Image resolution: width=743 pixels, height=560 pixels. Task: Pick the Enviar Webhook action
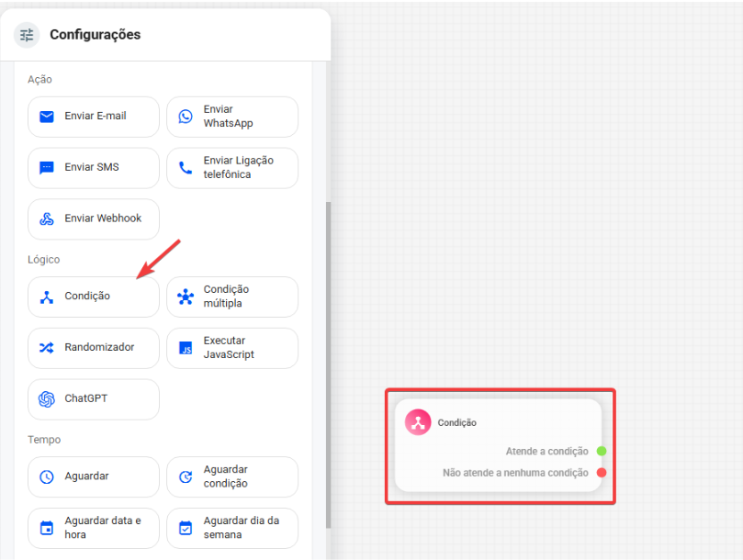click(94, 218)
